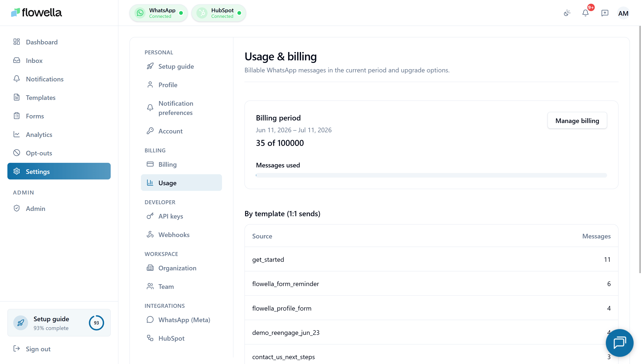Click the flowella logo

(37, 13)
